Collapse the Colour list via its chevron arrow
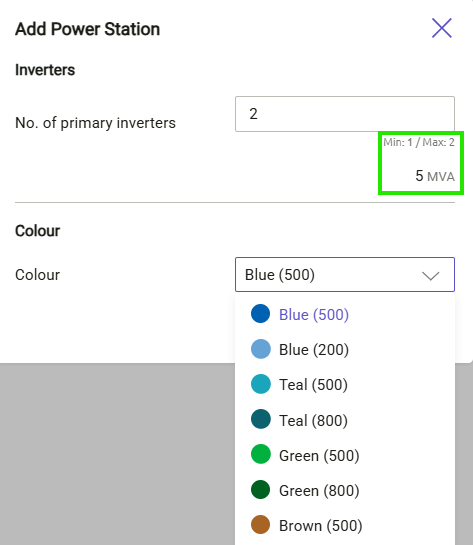 [x=431, y=276]
